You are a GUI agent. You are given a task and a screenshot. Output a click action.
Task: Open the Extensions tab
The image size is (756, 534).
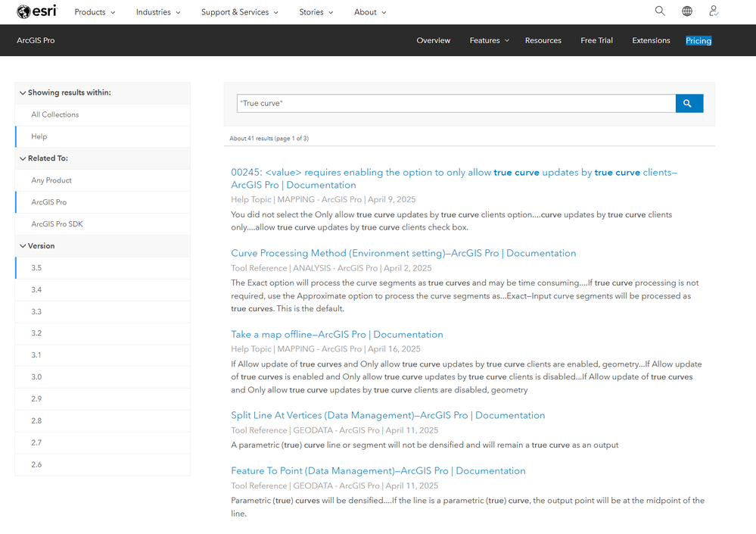click(x=651, y=40)
